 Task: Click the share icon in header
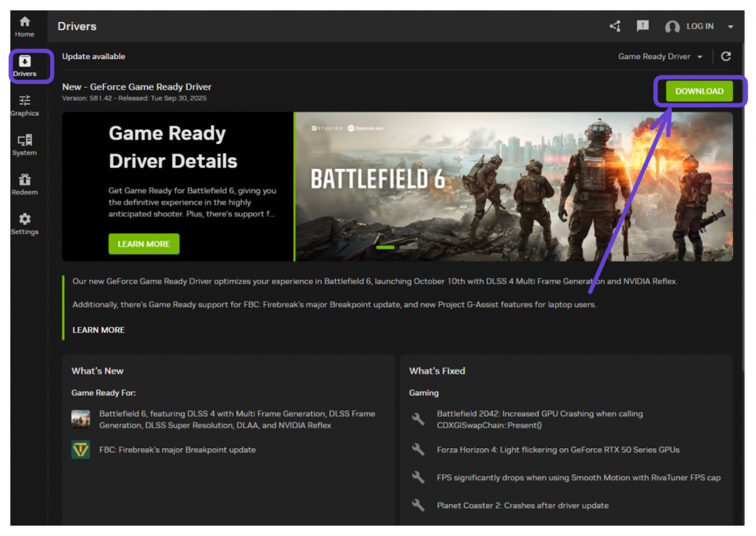pos(615,27)
